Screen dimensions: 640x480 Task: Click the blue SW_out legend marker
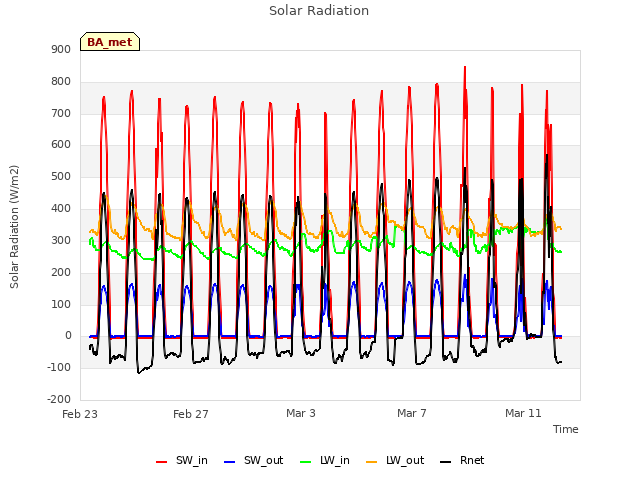pos(230,462)
